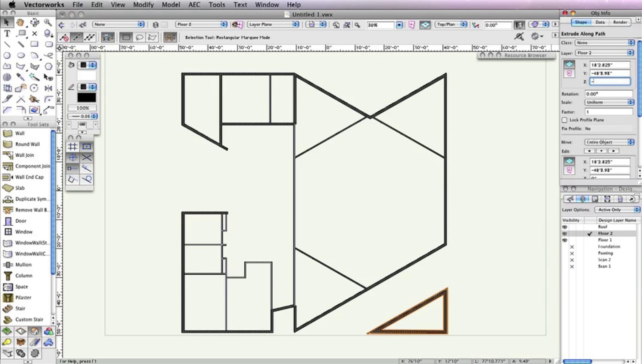Enable Lock Profile Plane checkbox

point(564,120)
